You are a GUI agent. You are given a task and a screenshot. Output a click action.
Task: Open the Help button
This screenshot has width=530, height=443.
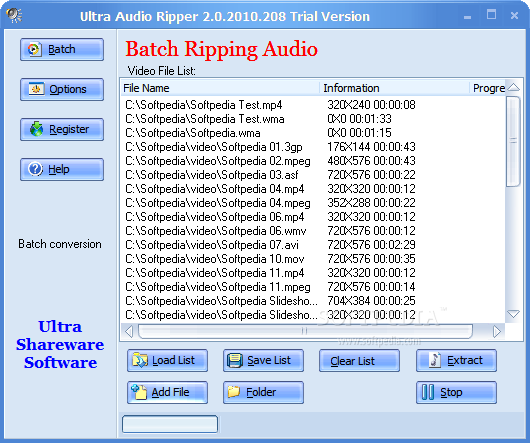(62, 169)
